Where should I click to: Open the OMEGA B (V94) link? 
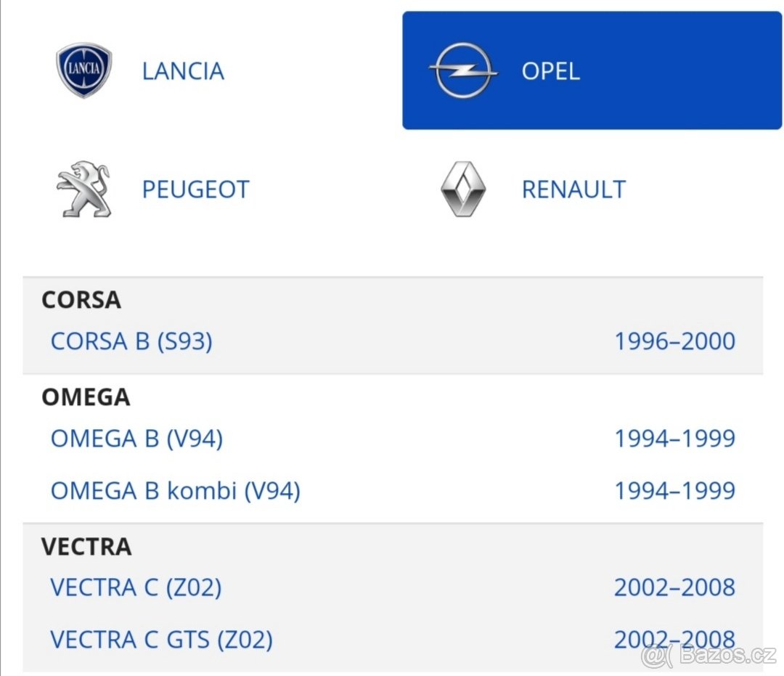136,438
